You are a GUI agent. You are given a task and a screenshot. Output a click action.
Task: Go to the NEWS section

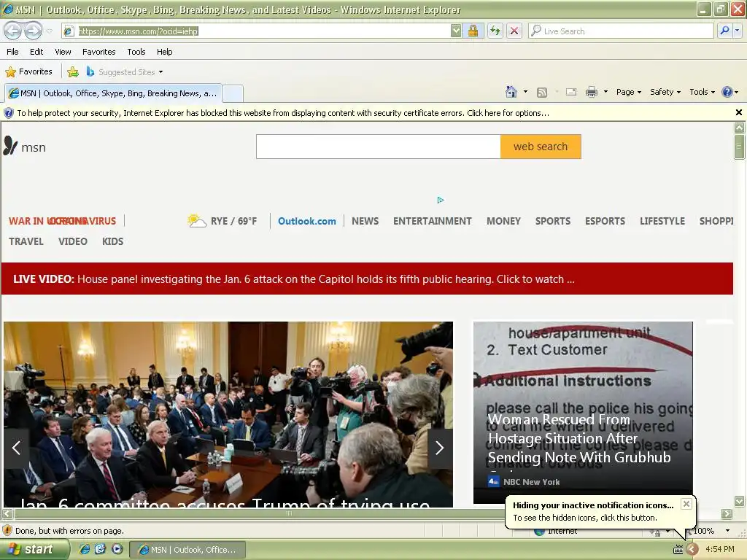point(365,221)
